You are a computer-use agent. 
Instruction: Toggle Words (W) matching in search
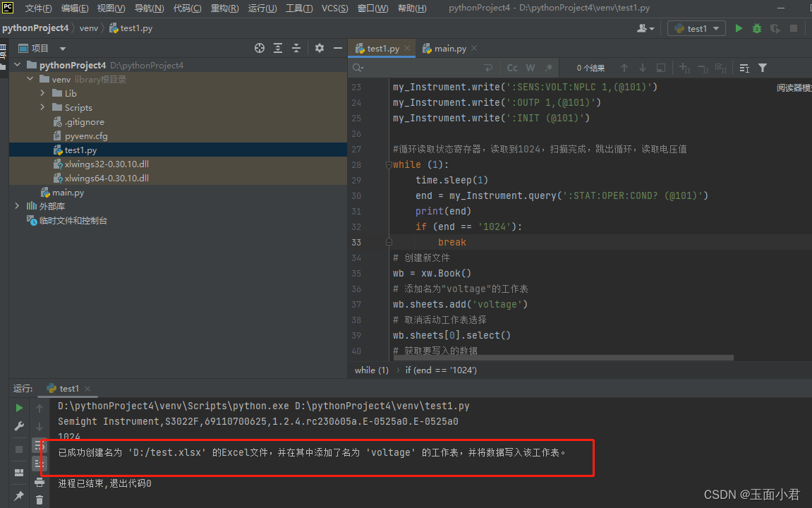tap(531, 68)
